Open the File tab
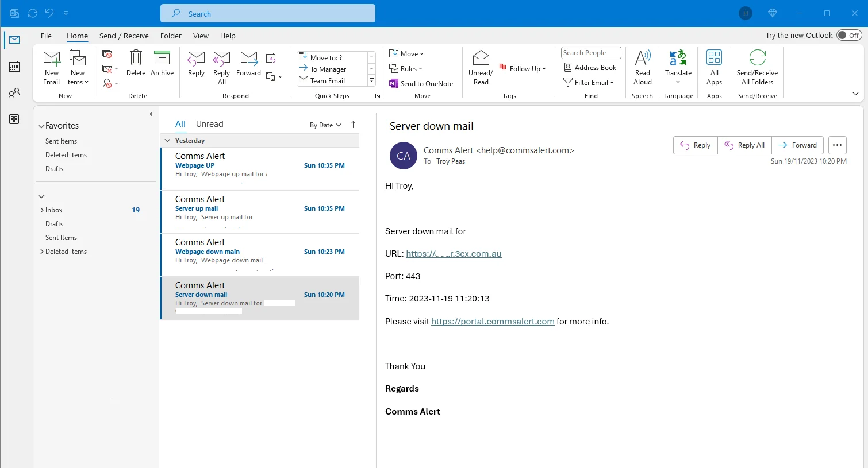 pyautogui.click(x=46, y=36)
